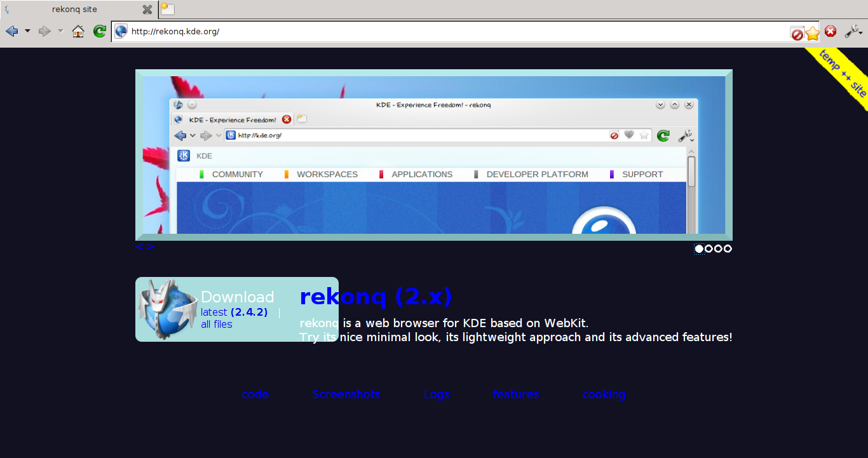
Task: Open the 'all files' link
Action: 217,324
